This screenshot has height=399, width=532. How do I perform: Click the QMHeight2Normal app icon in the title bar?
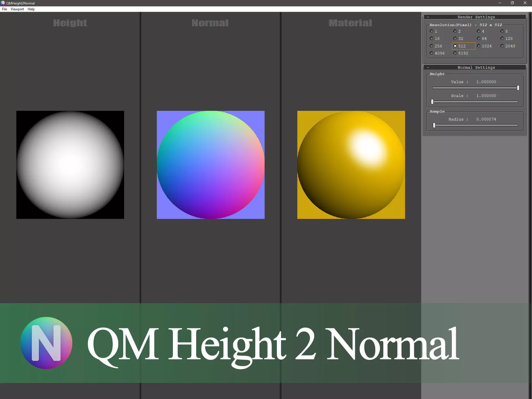coord(3,3)
